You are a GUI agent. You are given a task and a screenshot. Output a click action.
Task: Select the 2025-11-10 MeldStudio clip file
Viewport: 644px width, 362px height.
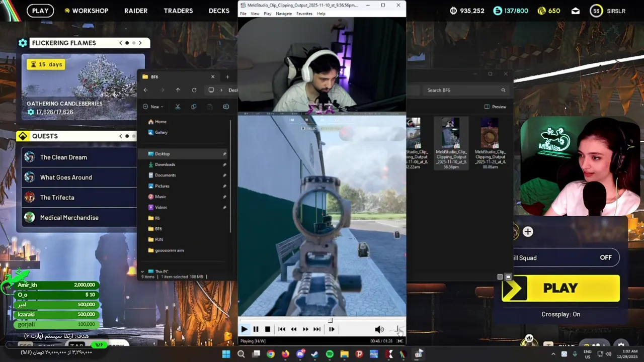coord(451,143)
